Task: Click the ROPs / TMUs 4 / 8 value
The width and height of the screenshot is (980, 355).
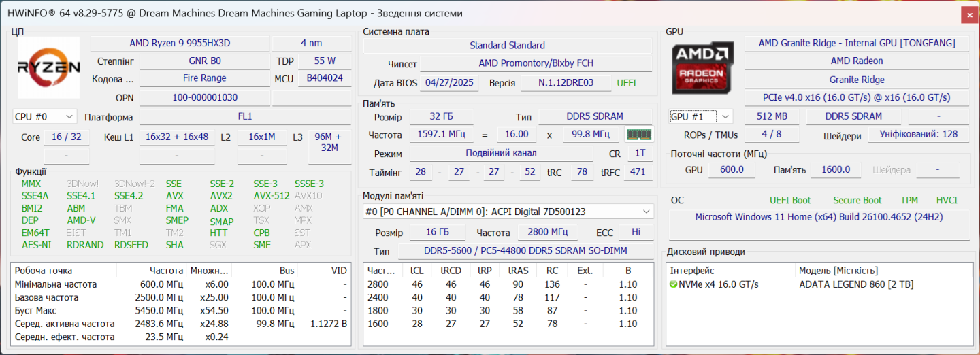Action: click(772, 135)
